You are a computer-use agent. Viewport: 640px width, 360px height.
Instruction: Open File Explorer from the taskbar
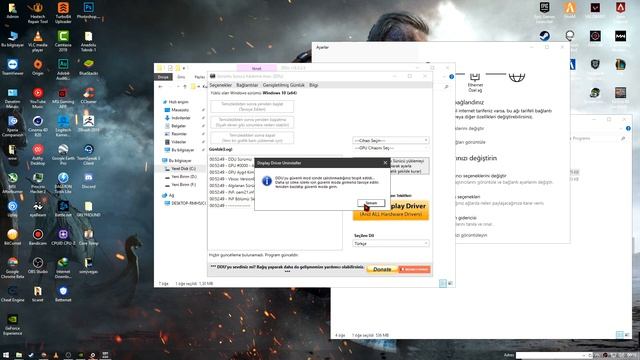pyautogui.click(x=19, y=356)
